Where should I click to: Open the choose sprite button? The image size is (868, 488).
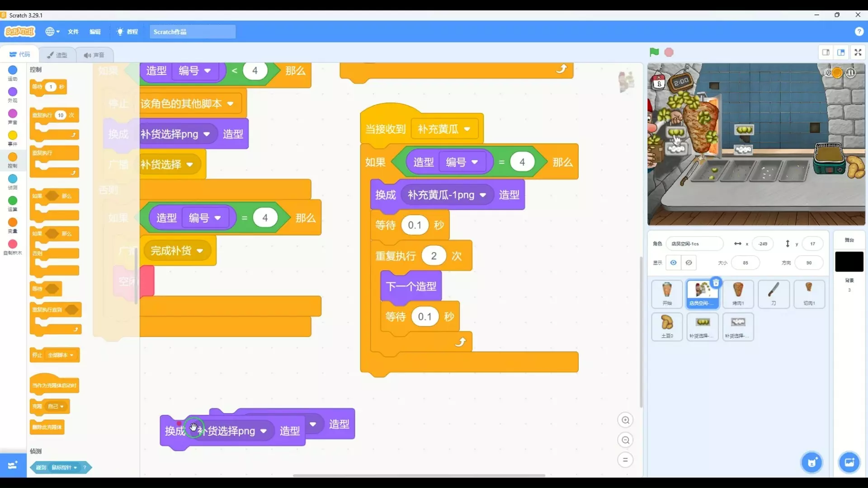(x=812, y=462)
